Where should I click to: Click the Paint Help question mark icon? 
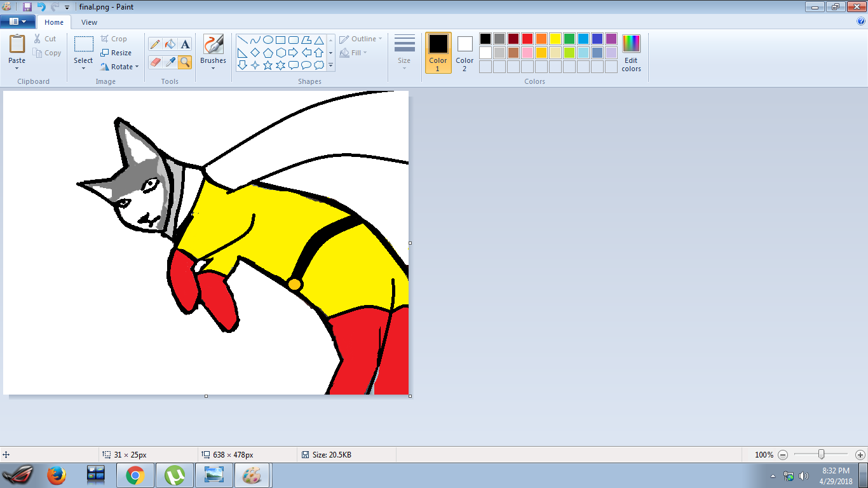861,21
